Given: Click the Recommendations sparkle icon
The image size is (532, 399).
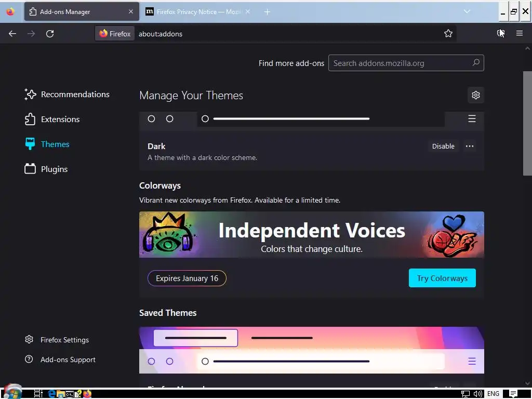Looking at the screenshot, I should (30, 95).
